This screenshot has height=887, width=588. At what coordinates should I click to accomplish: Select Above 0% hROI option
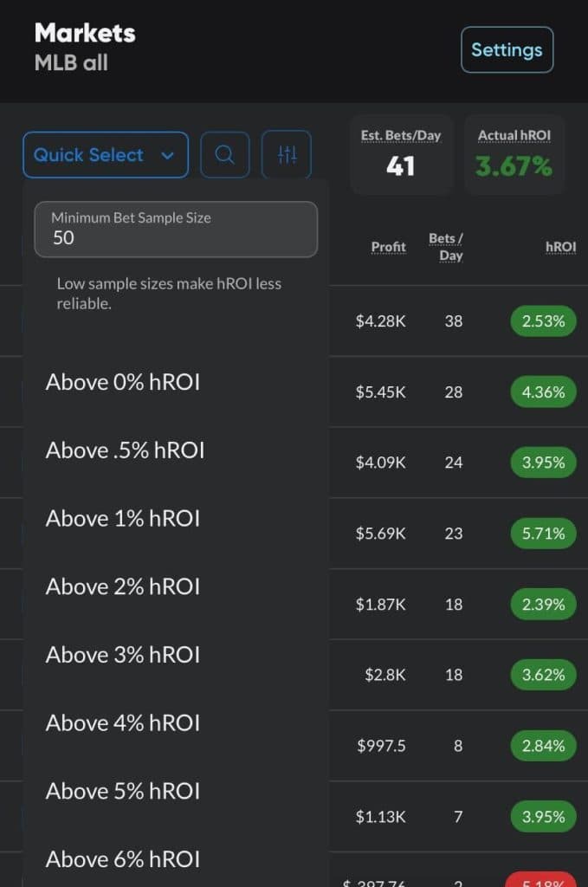coord(123,382)
